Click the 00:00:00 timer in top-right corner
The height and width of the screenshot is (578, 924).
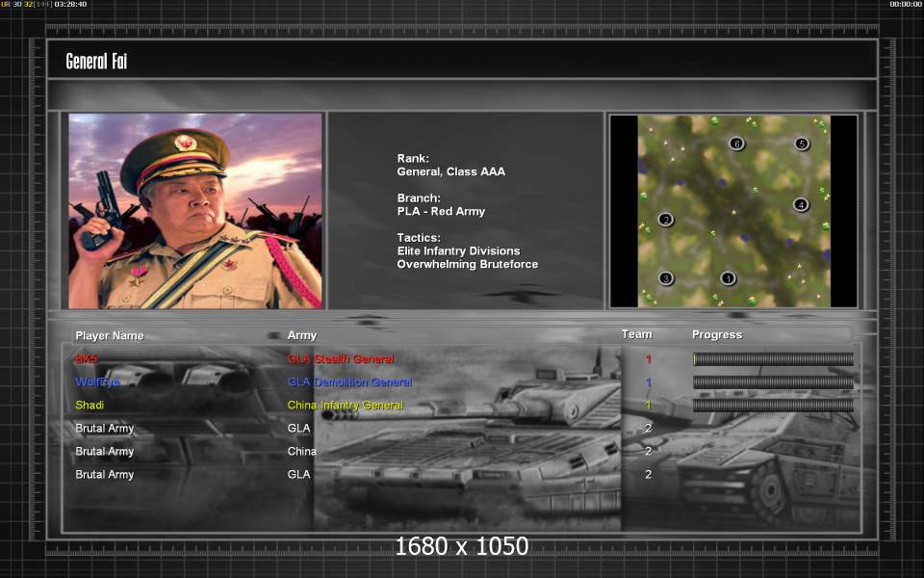(906, 5)
